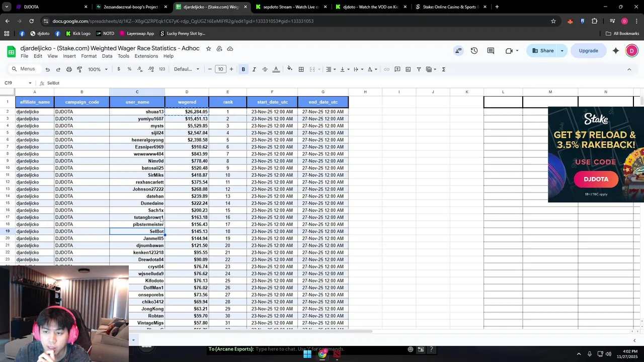Open the zoom level dropdown

(98, 69)
